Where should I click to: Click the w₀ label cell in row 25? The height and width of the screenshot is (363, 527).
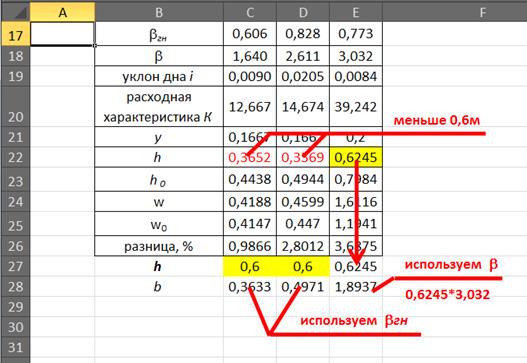tap(159, 224)
